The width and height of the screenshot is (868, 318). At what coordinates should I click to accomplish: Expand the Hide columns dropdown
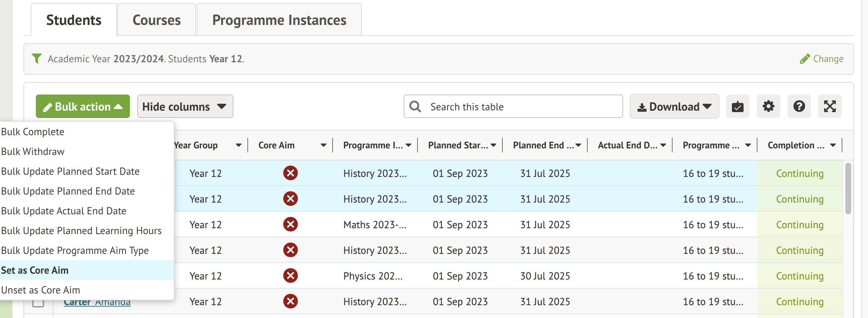[x=185, y=107]
